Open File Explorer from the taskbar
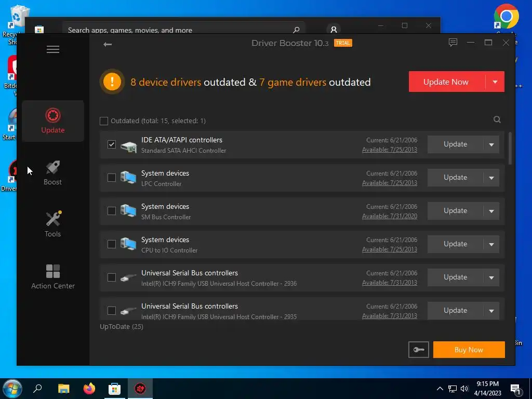The height and width of the screenshot is (399, 532). point(63,389)
